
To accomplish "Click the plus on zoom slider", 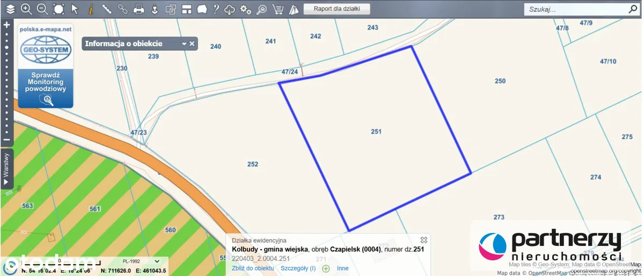I will coord(7,25).
